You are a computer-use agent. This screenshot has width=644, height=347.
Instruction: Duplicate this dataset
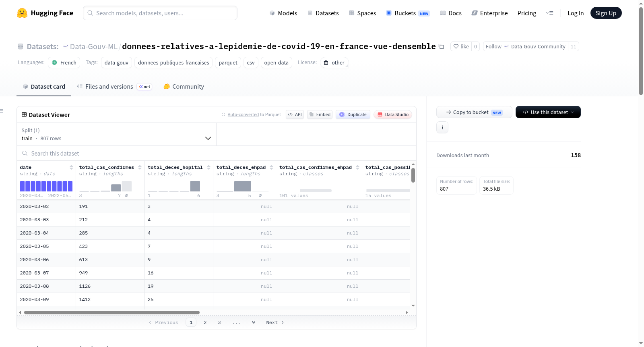[x=353, y=114]
